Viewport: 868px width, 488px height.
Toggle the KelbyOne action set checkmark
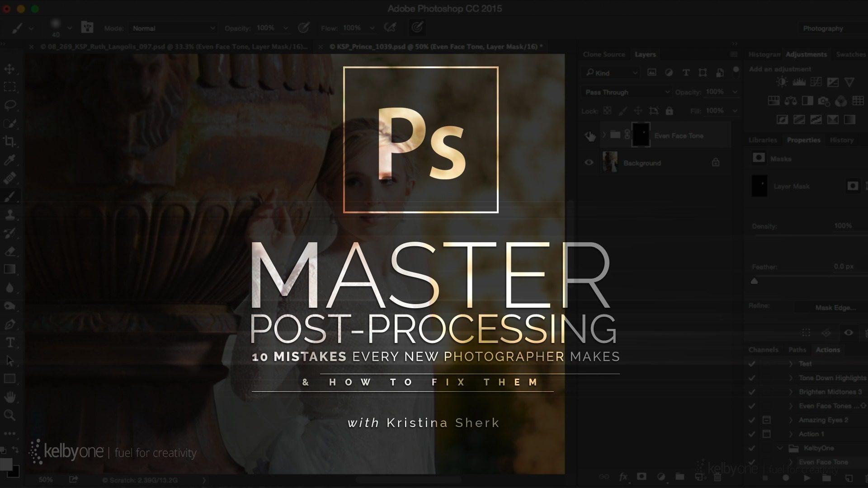point(752,448)
